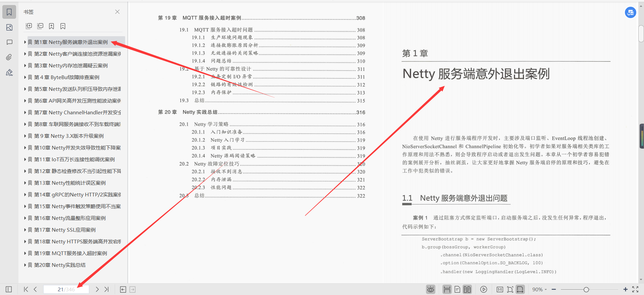644x295 pixels.
Task: Open bookmark 第15章 Netty事件触发策略
Action: [x=77, y=206]
